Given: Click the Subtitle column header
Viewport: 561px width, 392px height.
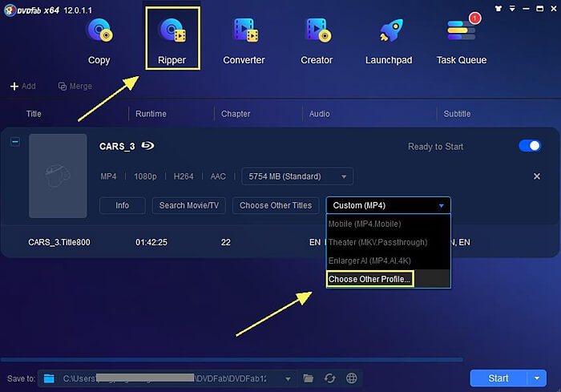Looking at the screenshot, I should pyautogui.click(x=457, y=114).
